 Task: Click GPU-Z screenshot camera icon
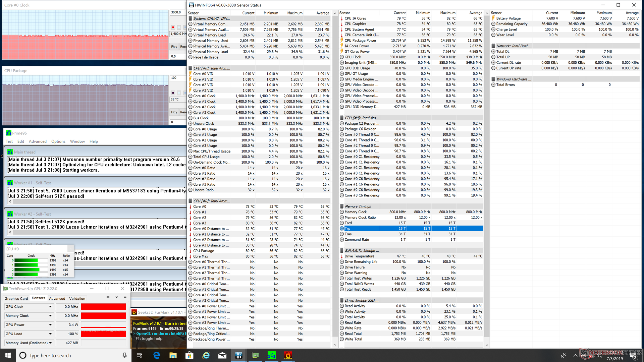[108, 297]
